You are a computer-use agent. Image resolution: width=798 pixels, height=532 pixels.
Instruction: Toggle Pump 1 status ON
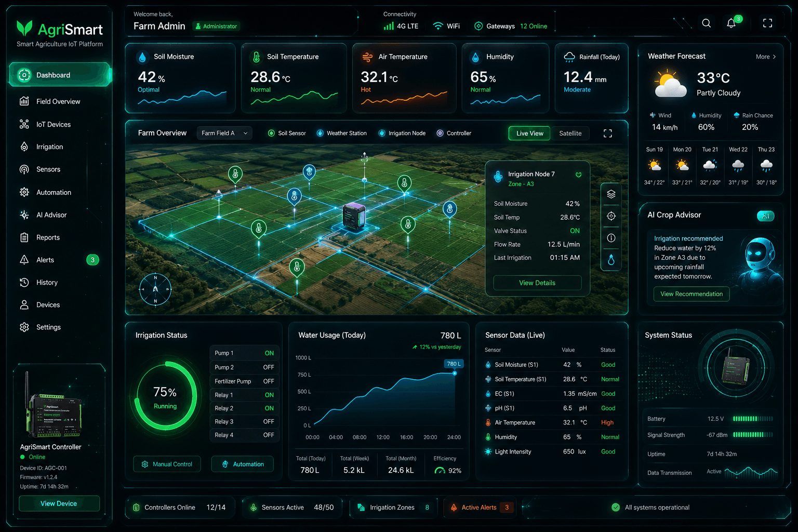[x=269, y=353]
